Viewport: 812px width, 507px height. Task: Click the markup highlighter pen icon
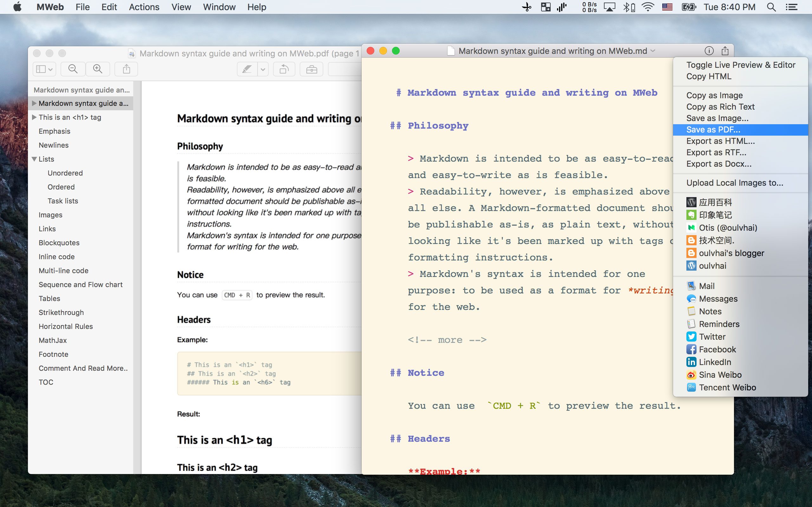pos(247,69)
